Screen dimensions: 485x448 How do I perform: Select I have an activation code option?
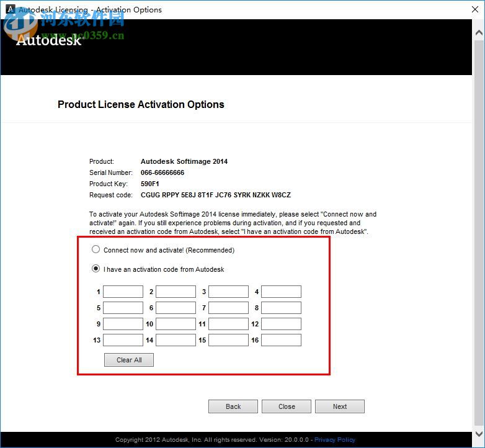(x=96, y=269)
